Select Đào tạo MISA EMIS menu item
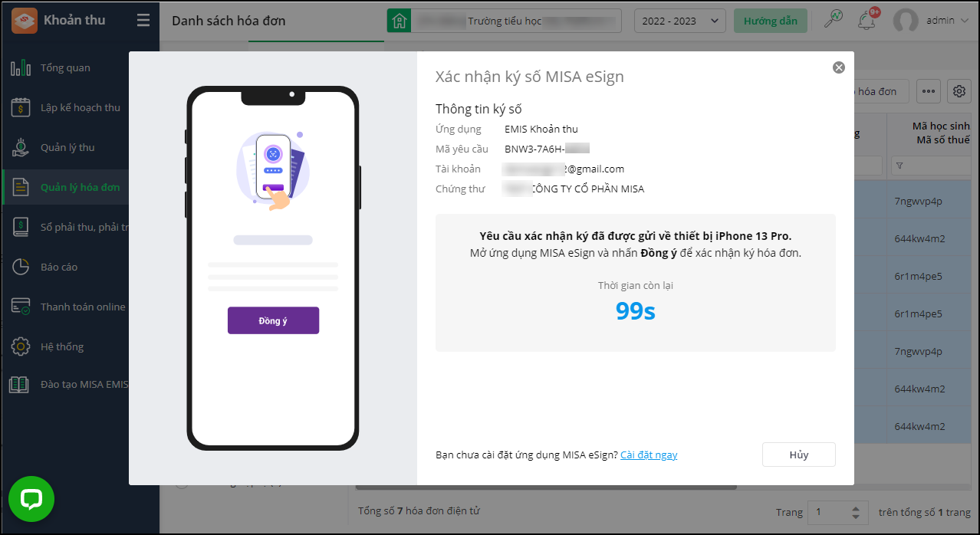Image resolution: width=980 pixels, height=535 pixels. [x=84, y=384]
